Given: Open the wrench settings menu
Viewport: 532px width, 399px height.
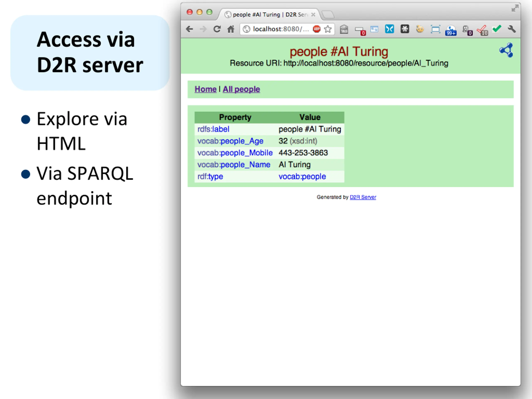Looking at the screenshot, I should click(512, 29).
